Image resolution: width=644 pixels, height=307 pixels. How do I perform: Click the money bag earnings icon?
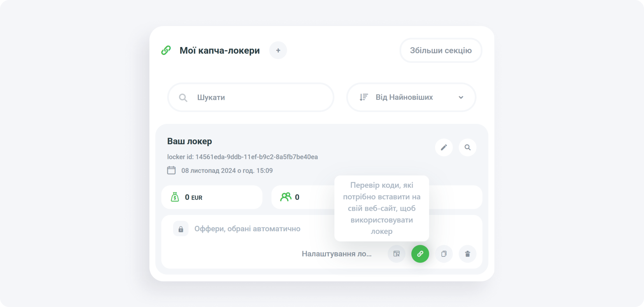point(175,197)
